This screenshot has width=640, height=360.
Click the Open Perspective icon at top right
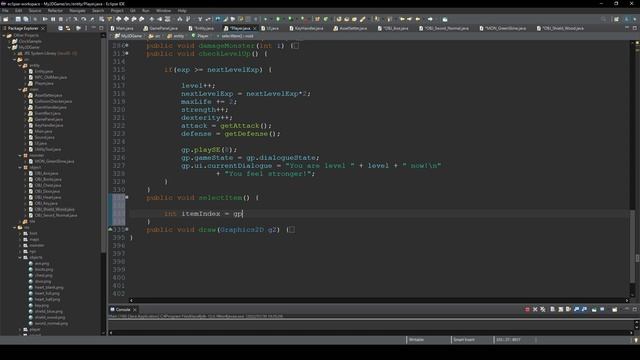[x=616, y=19]
